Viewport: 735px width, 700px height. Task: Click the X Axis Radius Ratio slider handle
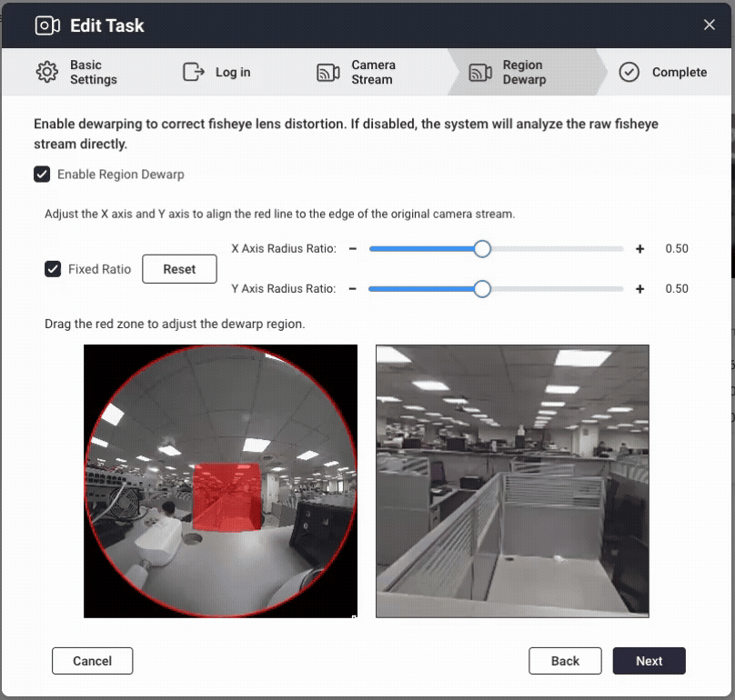point(482,249)
